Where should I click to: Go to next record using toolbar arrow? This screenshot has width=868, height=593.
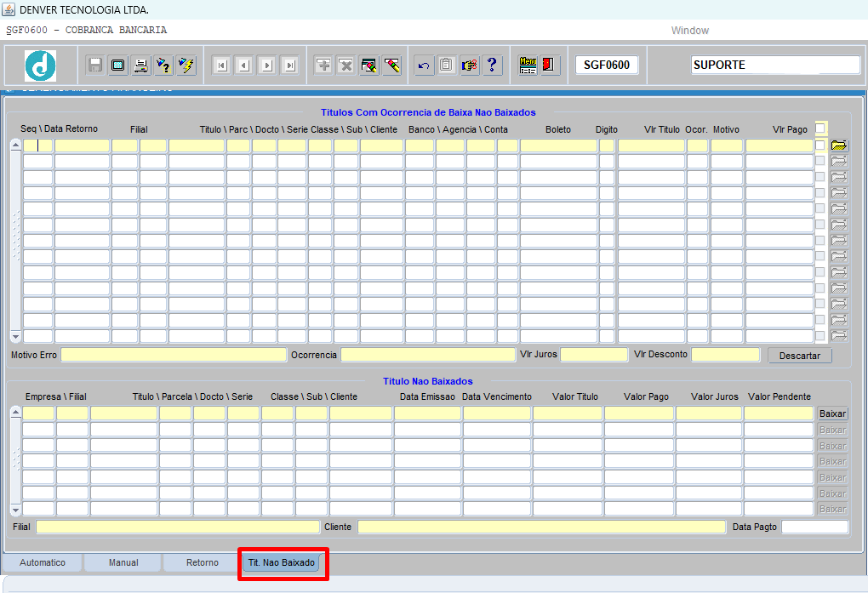(267, 66)
